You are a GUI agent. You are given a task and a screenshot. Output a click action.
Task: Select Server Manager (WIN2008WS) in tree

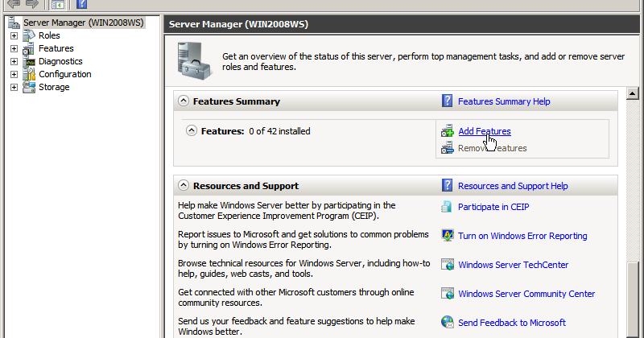pos(84,23)
